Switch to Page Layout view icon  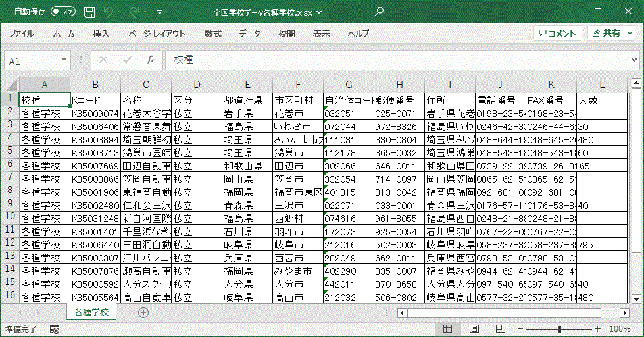click(x=473, y=328)
